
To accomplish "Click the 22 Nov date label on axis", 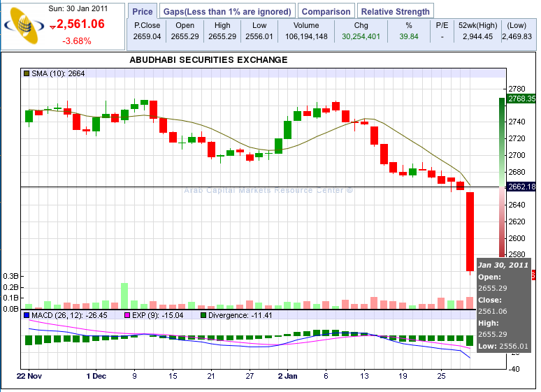I will pyautogui.click(x=29, y=376).
